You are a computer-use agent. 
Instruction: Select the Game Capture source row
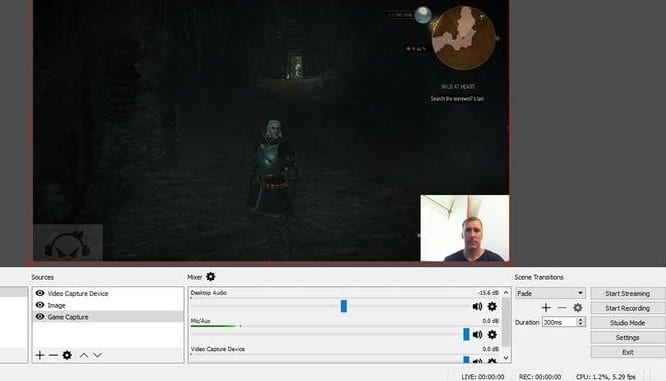[x=108, y=316]
